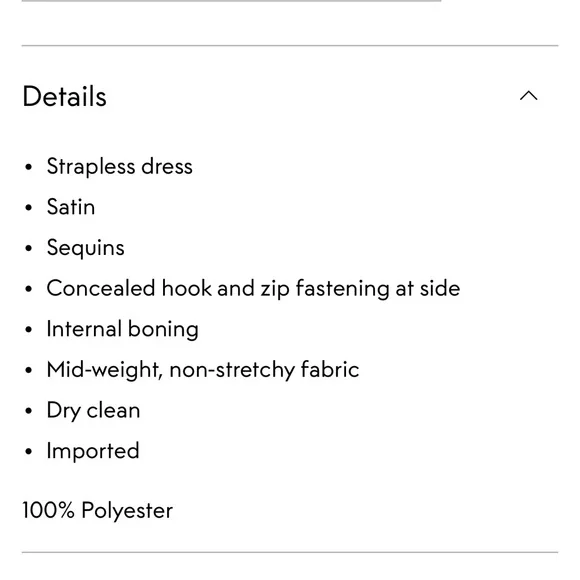
Task: Click the bullet beside Mid-weight fabric
Action: tap(28, 370)
